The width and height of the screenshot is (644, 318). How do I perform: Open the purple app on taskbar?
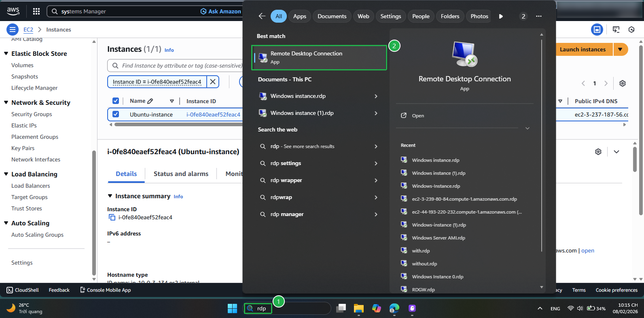(412, 308)
